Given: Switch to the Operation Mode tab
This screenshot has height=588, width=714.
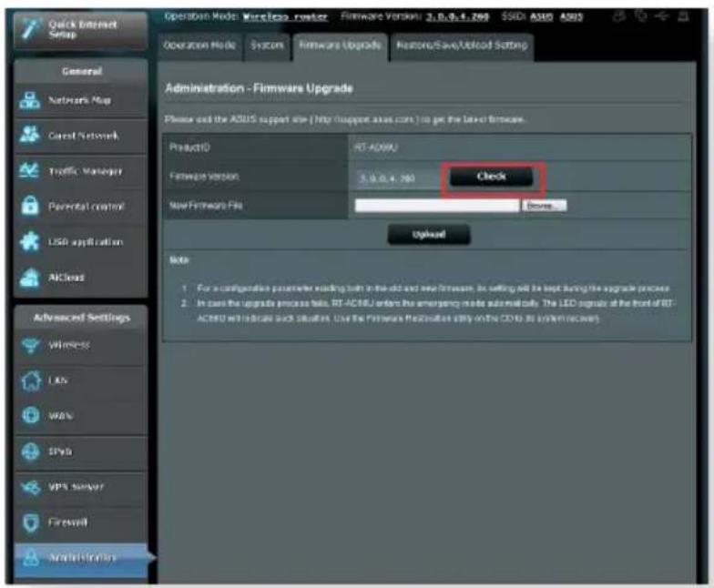Looking at the screenshot, I should [x=199, y=46].
